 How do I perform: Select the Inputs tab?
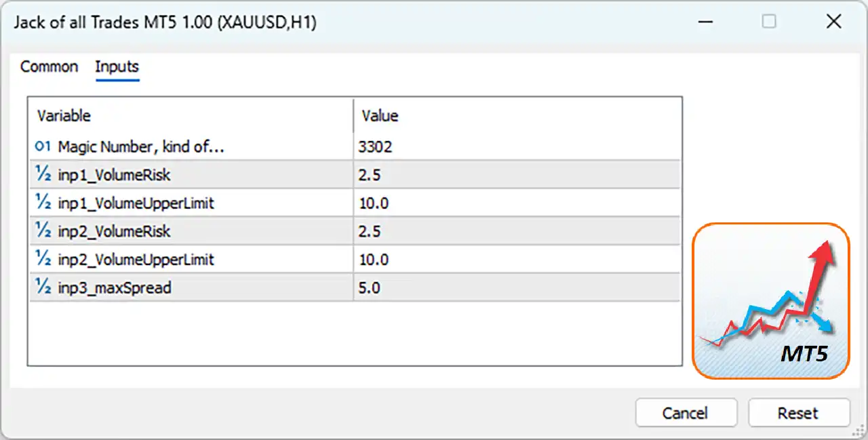[x=117, y=66]
